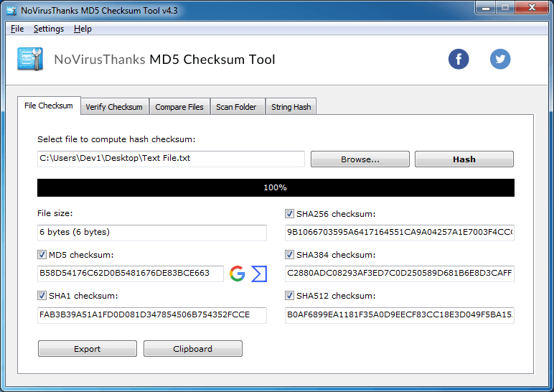This screenshot has width=554, height=392.
Task: Minimize the Checksum Tool window
Action: pyautogui.click(x=486, y=7)
